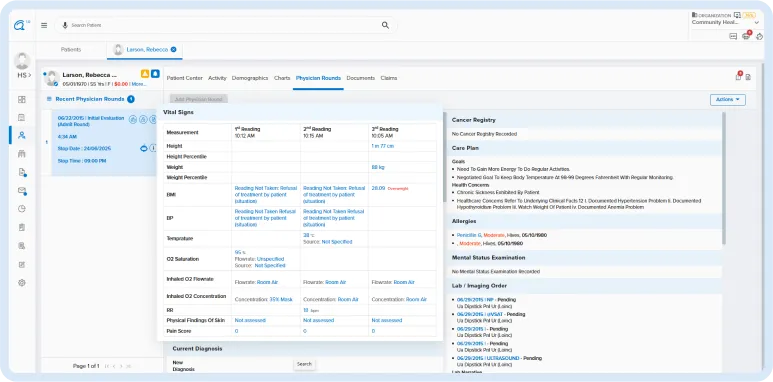This screenshot has width=773, height=382.
Task: Open the hamburger menu beside the logo
Action: (44, 25)
